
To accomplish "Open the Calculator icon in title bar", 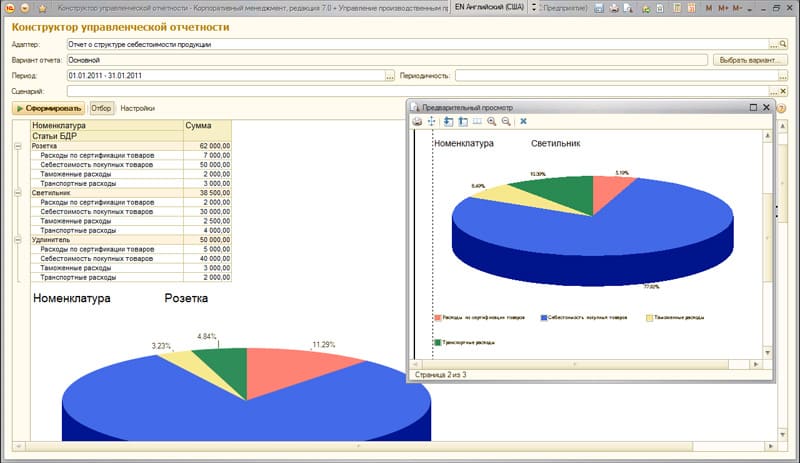I will tap(677, 8).
